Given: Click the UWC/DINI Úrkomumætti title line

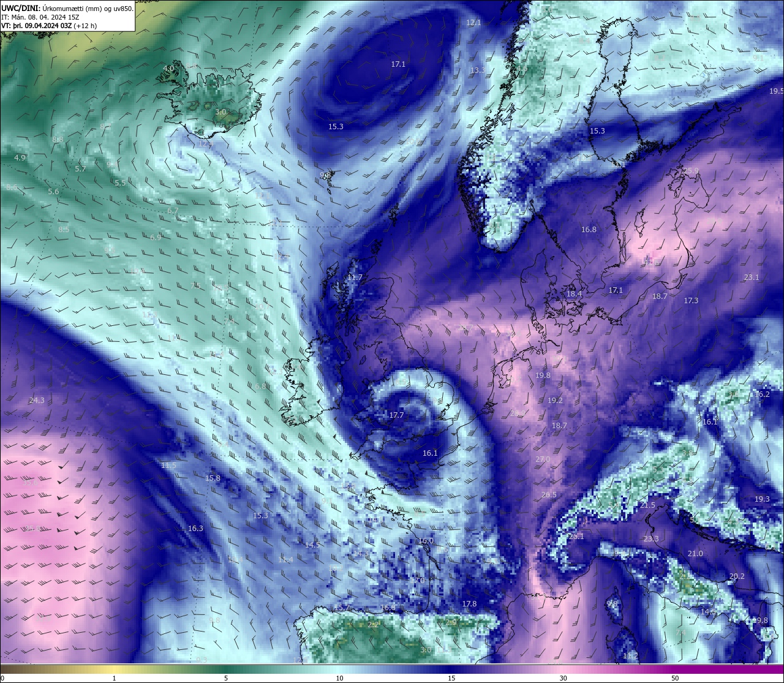Looking at the screenshot, I should click(x=67, y=9).
